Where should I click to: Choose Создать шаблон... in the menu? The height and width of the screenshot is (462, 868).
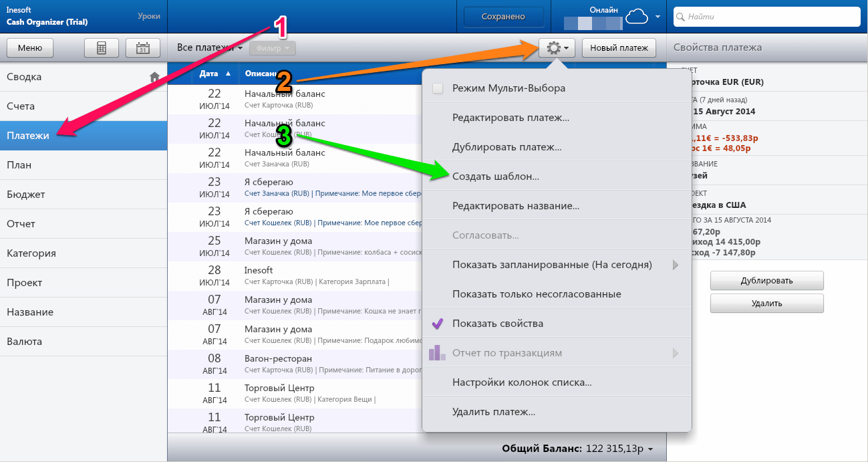tap(557, 177)
